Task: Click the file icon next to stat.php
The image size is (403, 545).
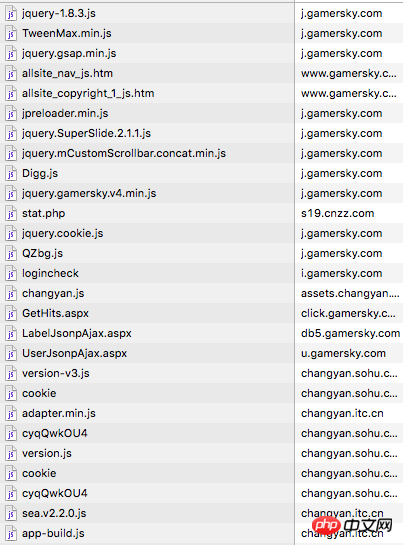Action: pyautogui.click(x=11, y=214)
